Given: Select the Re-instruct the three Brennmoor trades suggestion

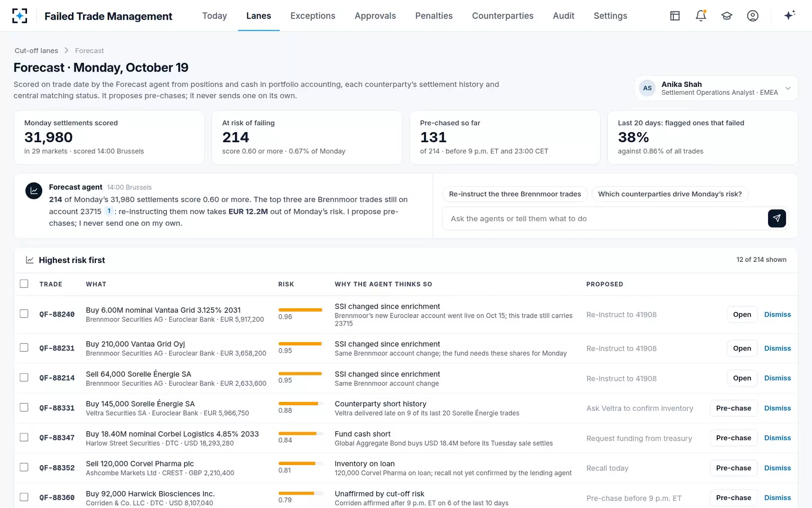Looking at the screenshot, I should [x=515, y=194].
